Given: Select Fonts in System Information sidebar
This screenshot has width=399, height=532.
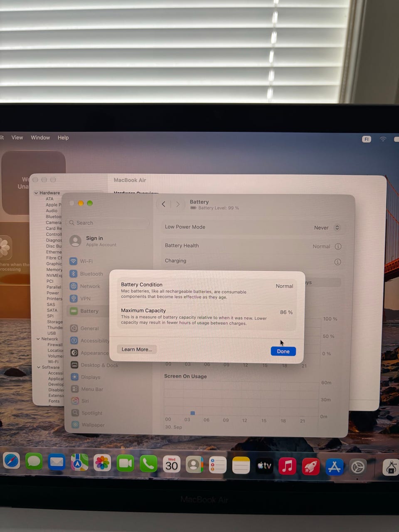Looking at the screenshot, I should click(54, 401).
